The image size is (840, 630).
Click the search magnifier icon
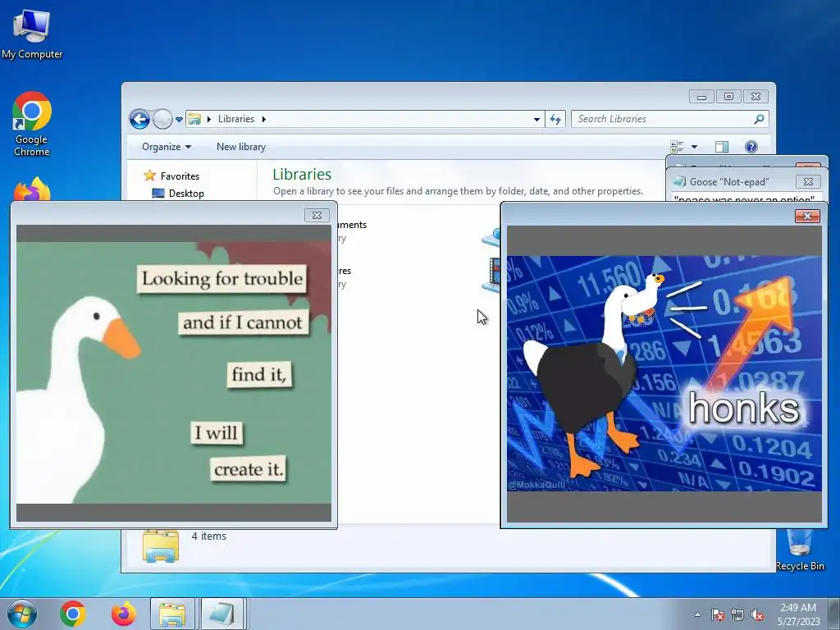(759, 119)
